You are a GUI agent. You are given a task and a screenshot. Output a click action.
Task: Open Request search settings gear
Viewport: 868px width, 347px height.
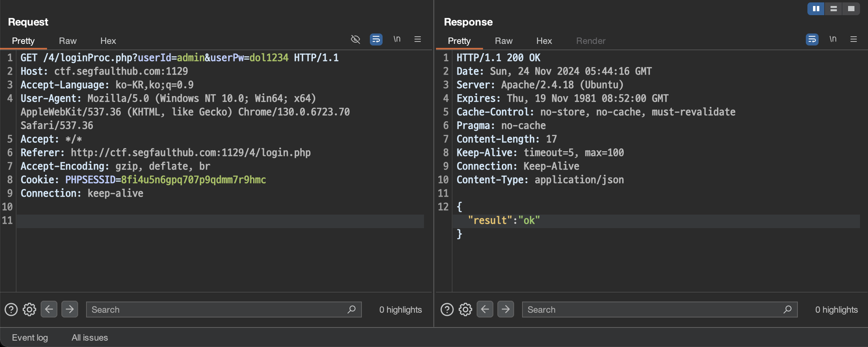coord(29,310)
